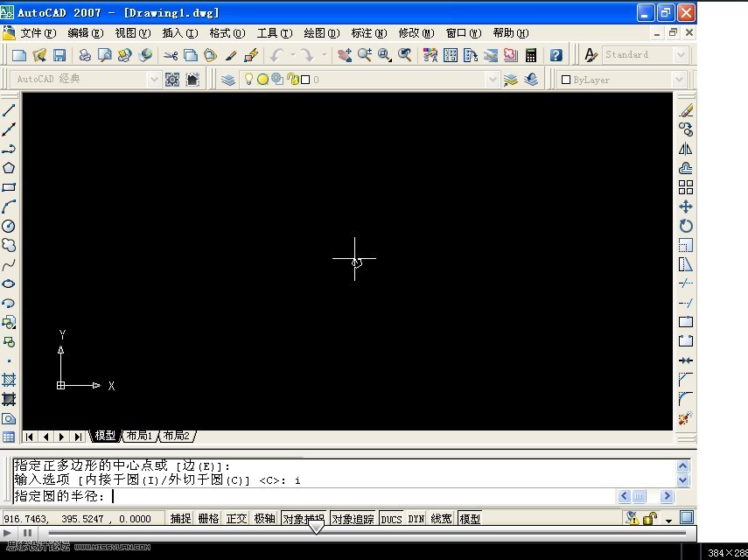Open the Help icon with the question mark
Image resolution: width=748 pixels, height=560 pixels.
coord(558,54)
